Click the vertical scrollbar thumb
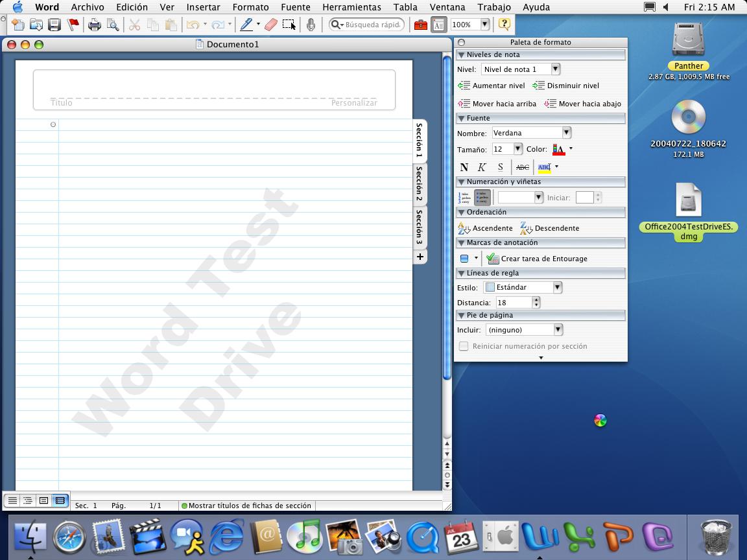This screenshot has height=560, width=747. coord(447,218)
